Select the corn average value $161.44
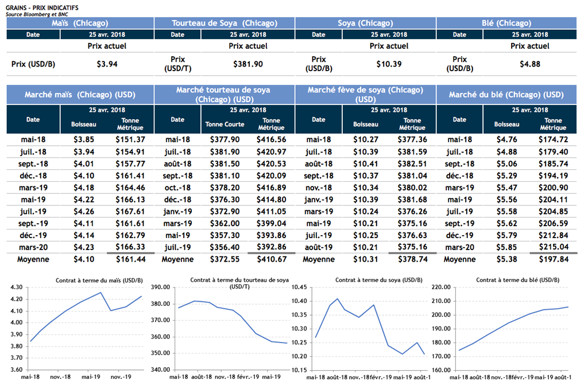The width and height of the screenshot is (588, 385). (x=130, y=259)
